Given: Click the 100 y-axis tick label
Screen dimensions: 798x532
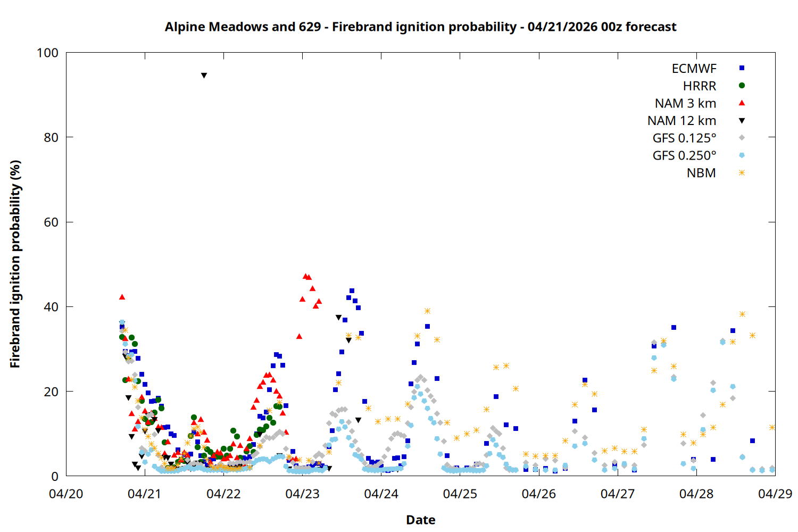Looking at the screenshot, I should point(47,53).
